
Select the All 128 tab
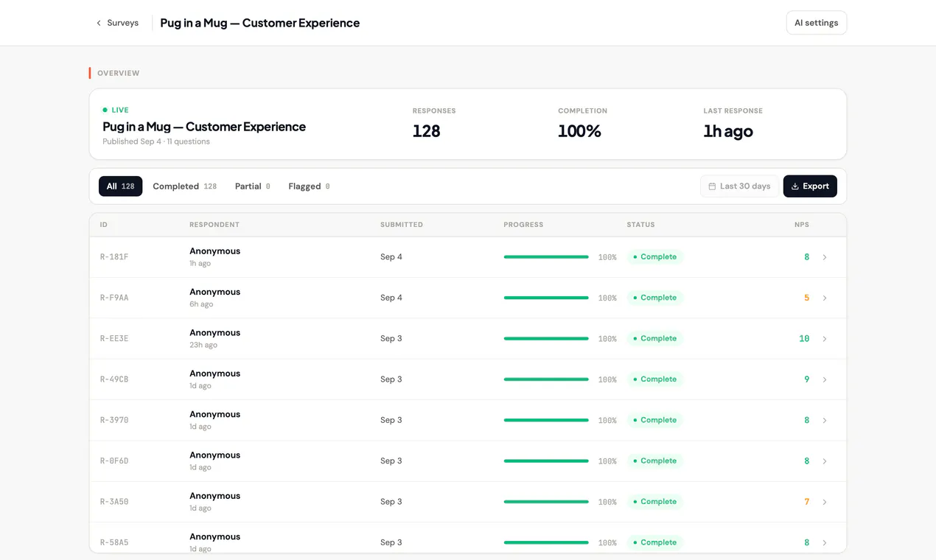(120, 186)
